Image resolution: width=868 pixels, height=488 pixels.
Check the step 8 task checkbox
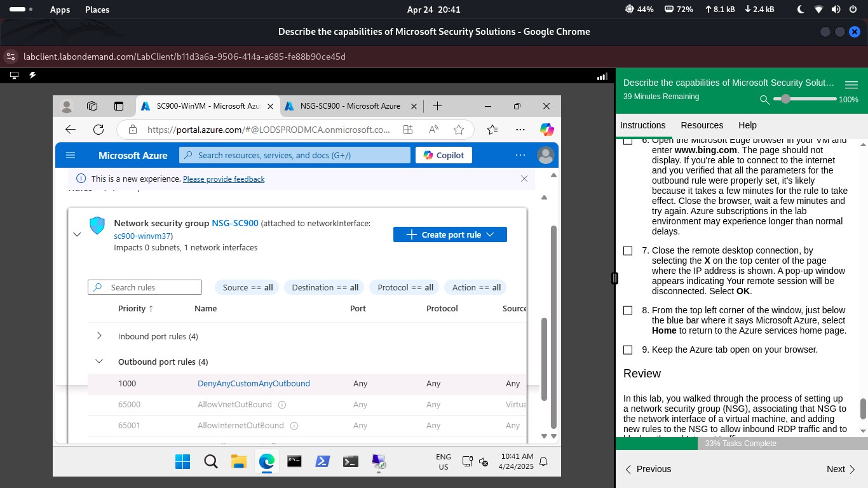click(x=628, y=311)
